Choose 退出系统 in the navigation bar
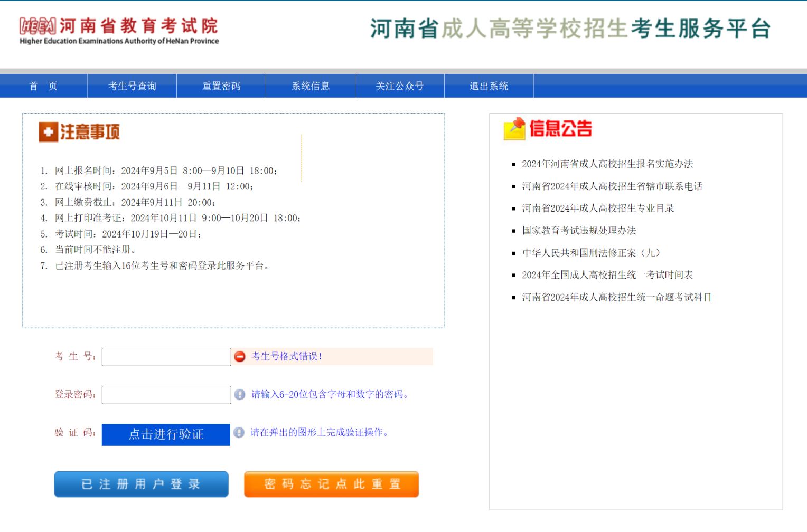Screen dimensions: 807x532 click(489, 86)
